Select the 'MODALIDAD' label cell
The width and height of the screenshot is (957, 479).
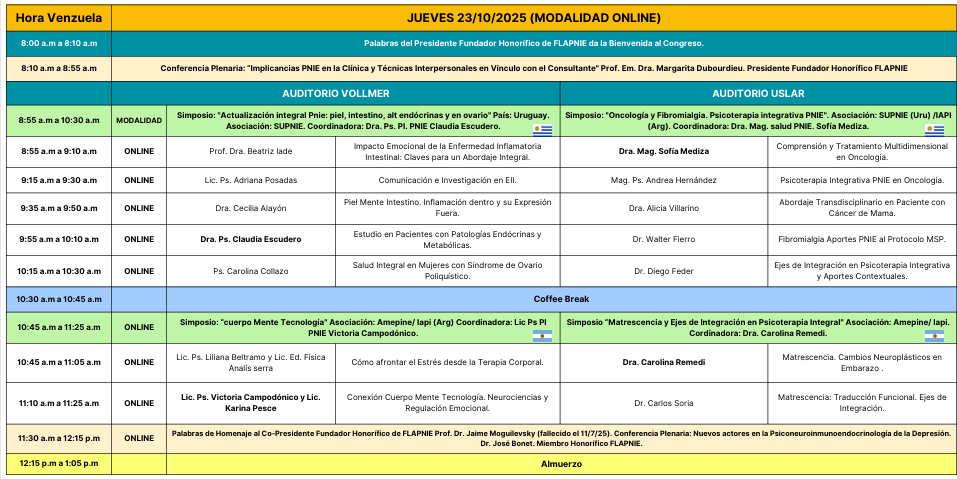(139, 121)
